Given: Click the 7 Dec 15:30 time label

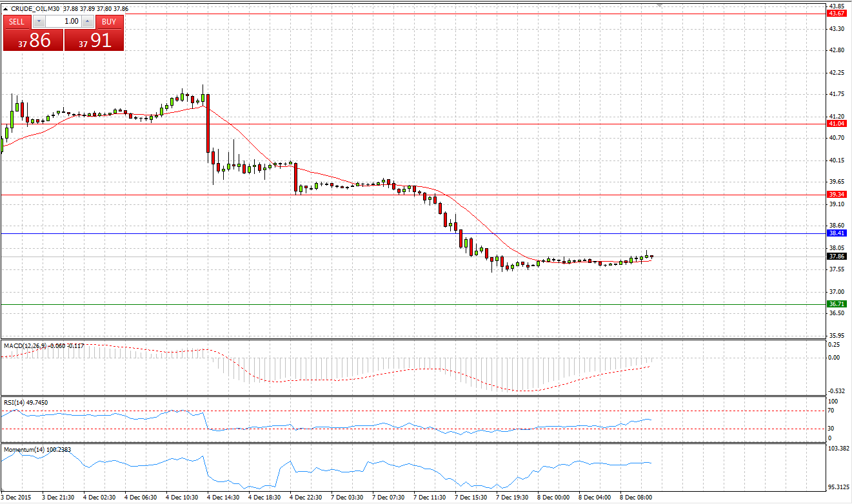Looking at the screenshot, I should 471,498.
